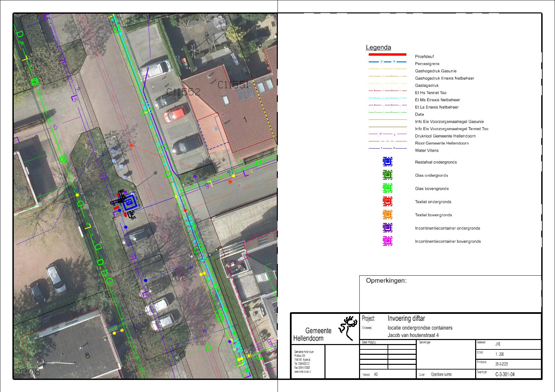Image resolution: width=555 pixels, height=392 pixels.
Task: Click the Legenda heading
Action: 378,48
